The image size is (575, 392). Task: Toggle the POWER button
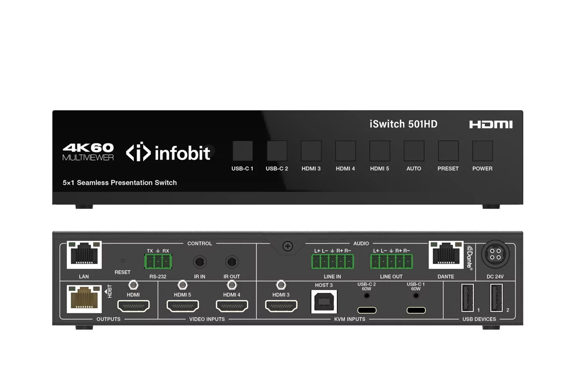[482, 151]
